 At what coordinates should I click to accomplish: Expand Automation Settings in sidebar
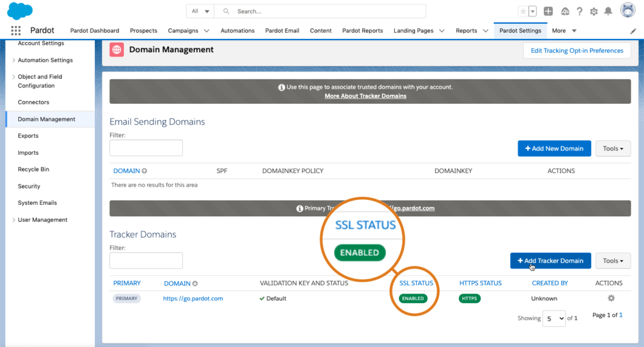(14, 60)
